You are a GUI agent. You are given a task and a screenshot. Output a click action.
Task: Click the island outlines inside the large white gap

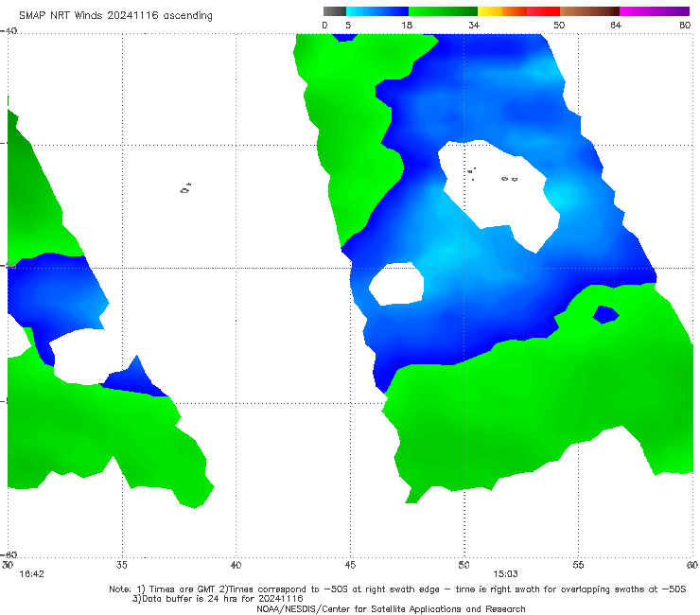(493, 174)
